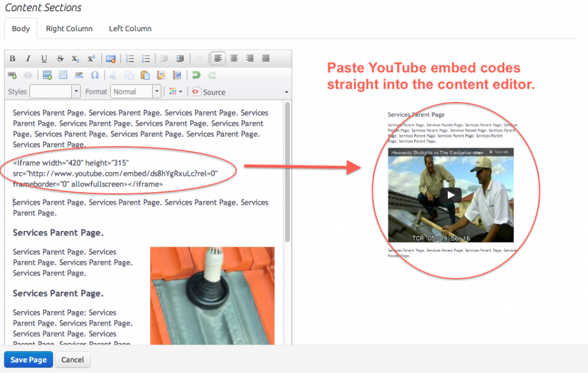This screenshot has width=588, height=373.
Task: Undo the last edit
Action: pyautogui.click(x=196, y=76)
